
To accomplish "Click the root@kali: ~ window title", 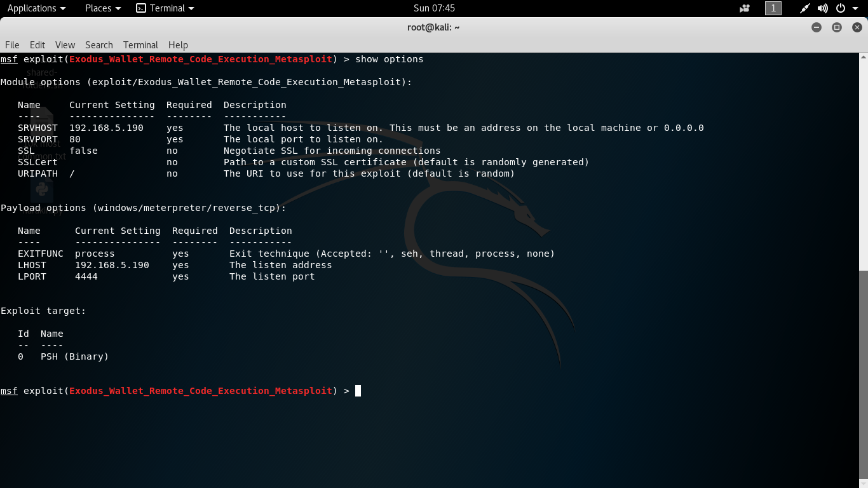I will tap(433, 27).
